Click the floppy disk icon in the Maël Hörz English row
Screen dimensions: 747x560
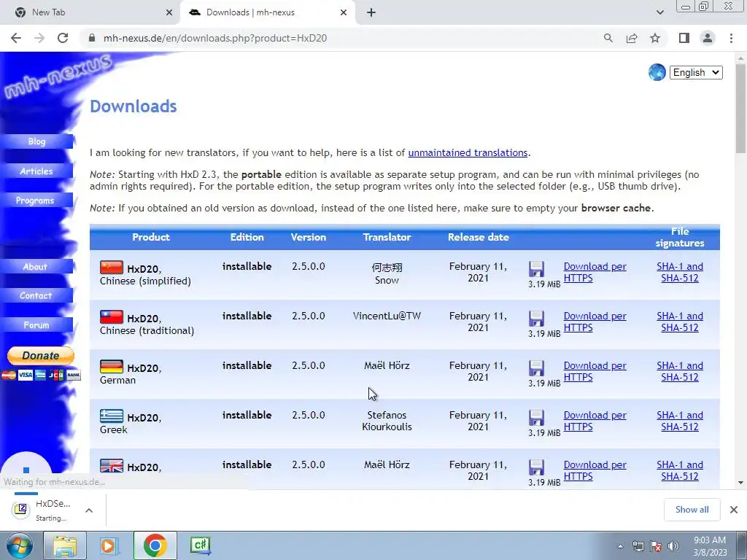536,467
